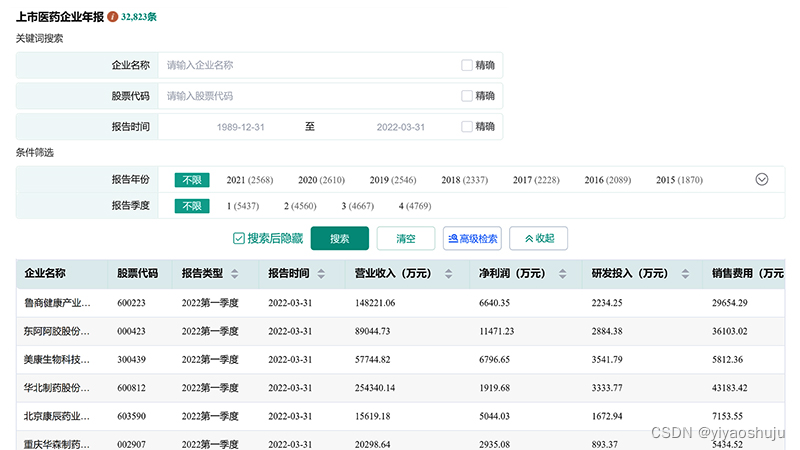Open the end date 2022-03-31 picker
This screenshot has width=800, height=450.
coord(401,127)
